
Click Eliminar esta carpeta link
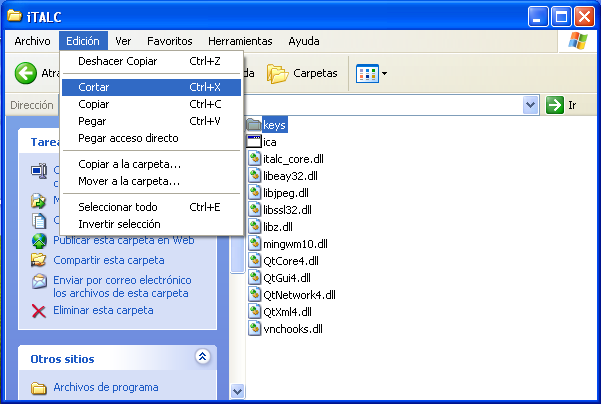click(x=103, y=310)
